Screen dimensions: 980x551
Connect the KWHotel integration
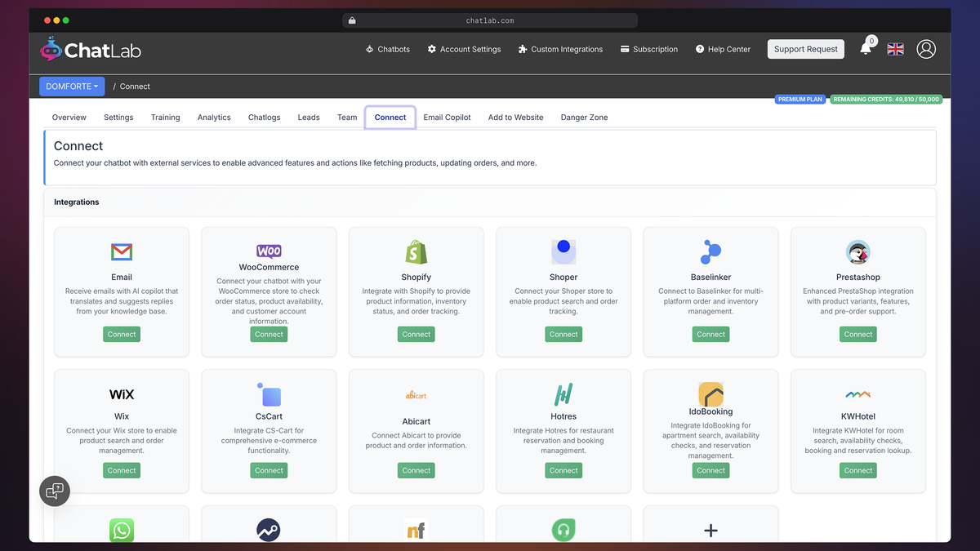click(858, 470)
